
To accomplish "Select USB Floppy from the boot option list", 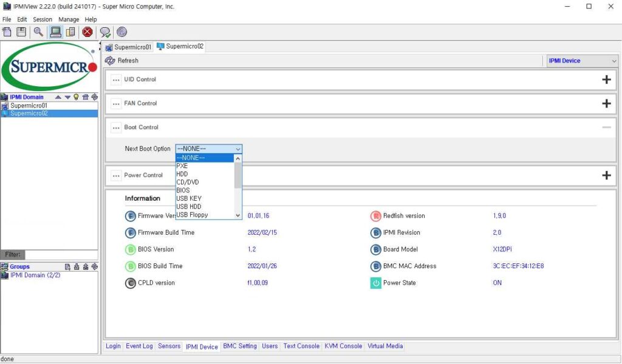I will 205,215.
